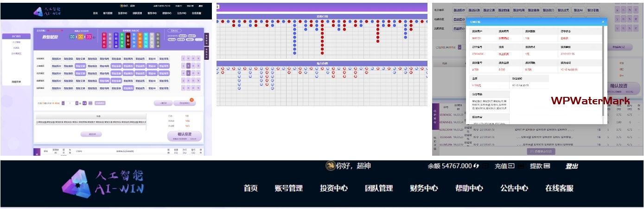The image size is (644, 209).
Task: Select 团队管理 in the large bottom navigation
Action: (x=379, y=188)
